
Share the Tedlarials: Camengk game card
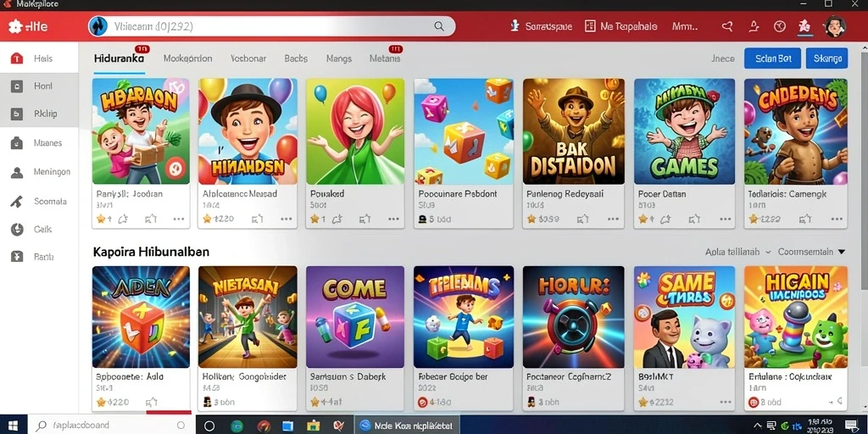pos(807,219)
